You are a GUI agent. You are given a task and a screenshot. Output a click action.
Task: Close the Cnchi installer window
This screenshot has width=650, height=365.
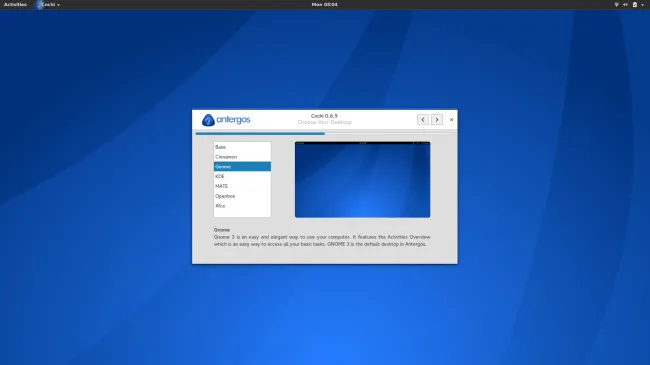pyautogui.click(x=451, y=119)
